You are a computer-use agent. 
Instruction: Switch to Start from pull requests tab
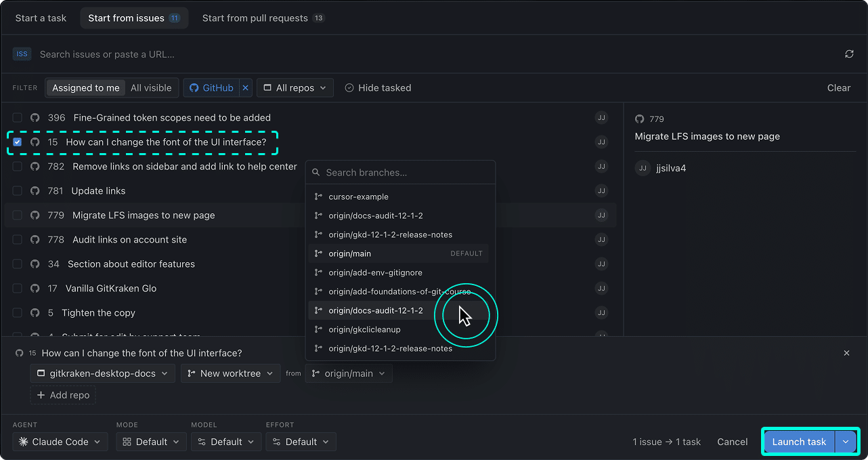[x=263, y=18]
